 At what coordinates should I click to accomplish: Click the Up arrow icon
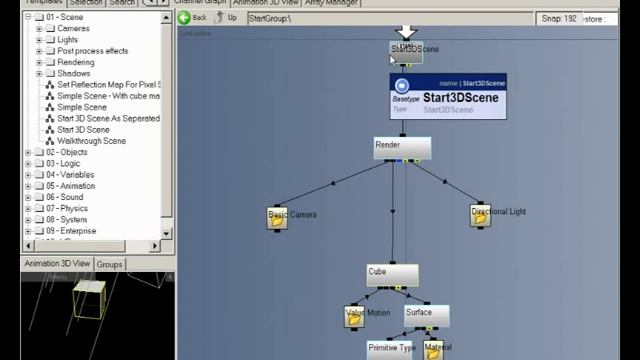220,17
